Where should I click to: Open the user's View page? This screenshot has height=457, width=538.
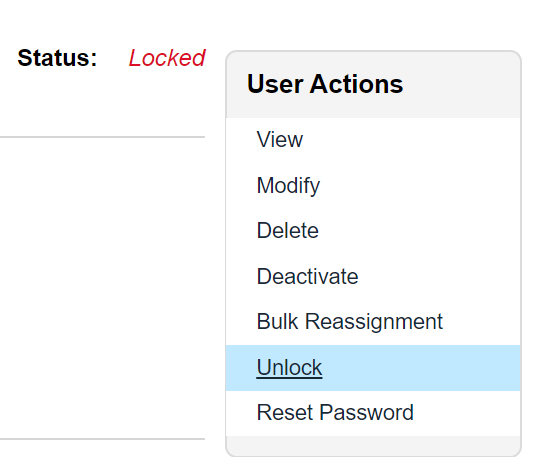(280, 140)
